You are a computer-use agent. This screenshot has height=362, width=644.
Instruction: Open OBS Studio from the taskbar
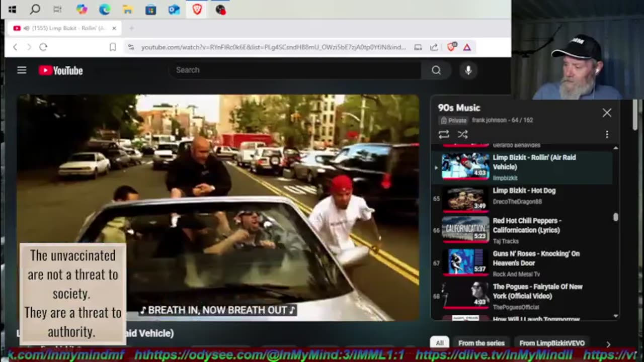(x=220, y=9)
